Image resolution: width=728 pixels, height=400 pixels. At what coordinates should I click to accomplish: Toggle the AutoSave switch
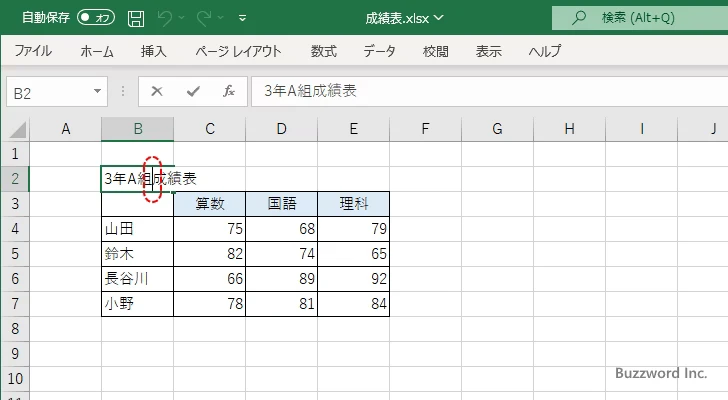click(x=96, y=18)
